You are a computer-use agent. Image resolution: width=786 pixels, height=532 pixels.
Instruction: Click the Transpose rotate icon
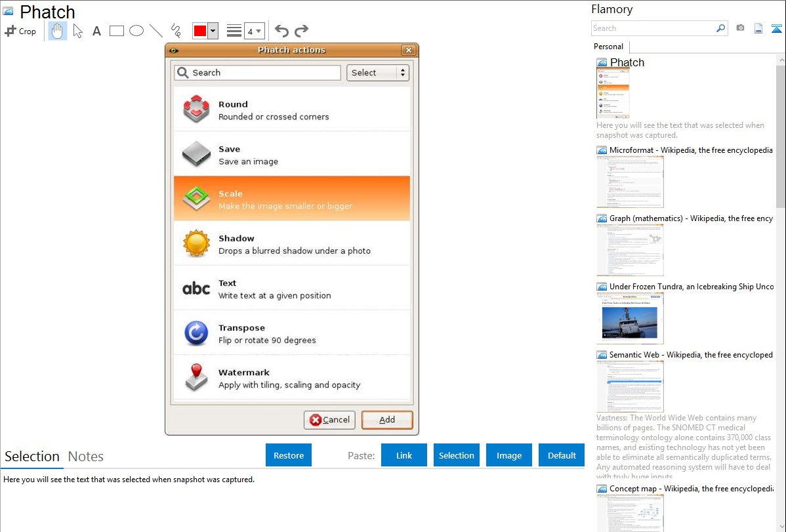click(x=197, y=333)
